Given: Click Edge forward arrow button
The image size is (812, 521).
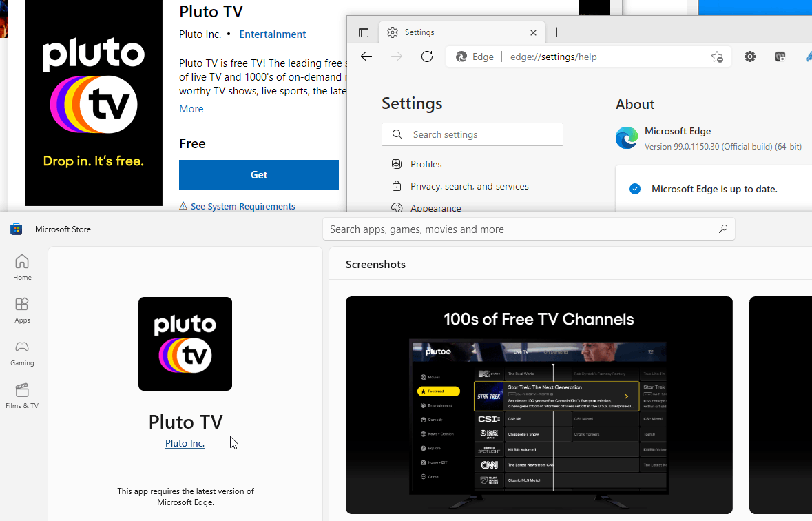Looking at the screenshot, I should point(397,57).
